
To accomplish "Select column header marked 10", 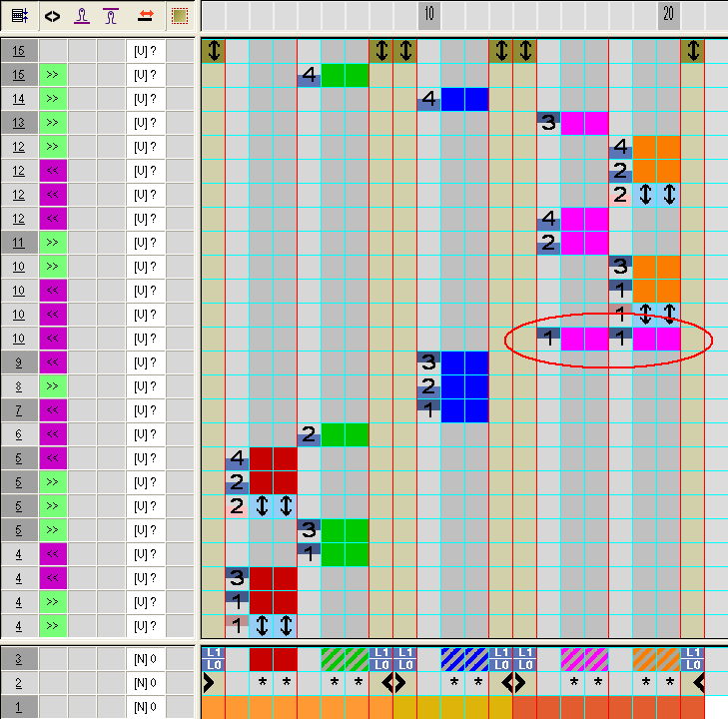I will pyautogui.click(x=428, y=15).
